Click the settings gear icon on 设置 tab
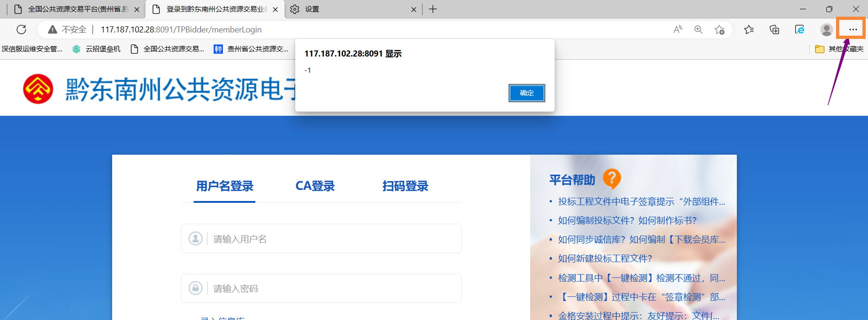Screen dimensions: 868x320 point(295,9)
